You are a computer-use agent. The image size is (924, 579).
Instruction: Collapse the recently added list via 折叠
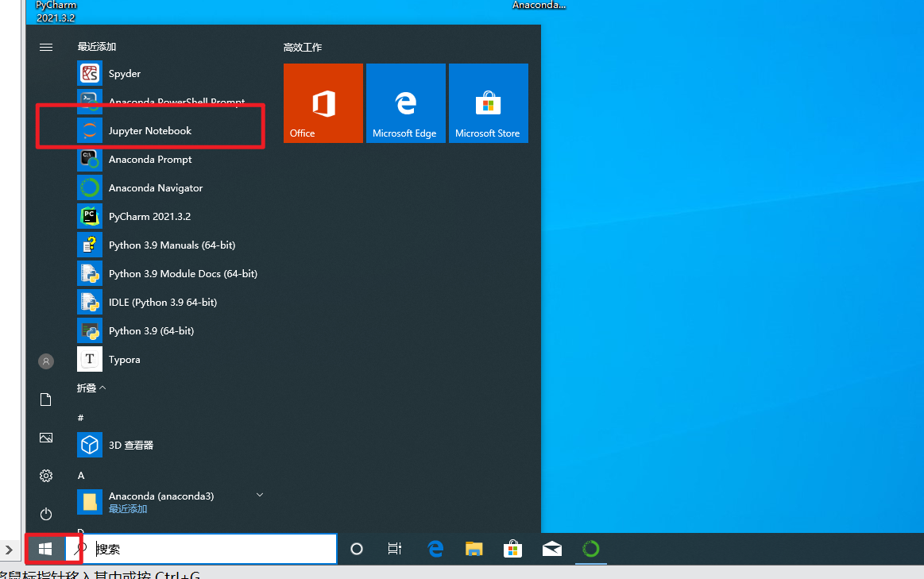pos(91,388)
